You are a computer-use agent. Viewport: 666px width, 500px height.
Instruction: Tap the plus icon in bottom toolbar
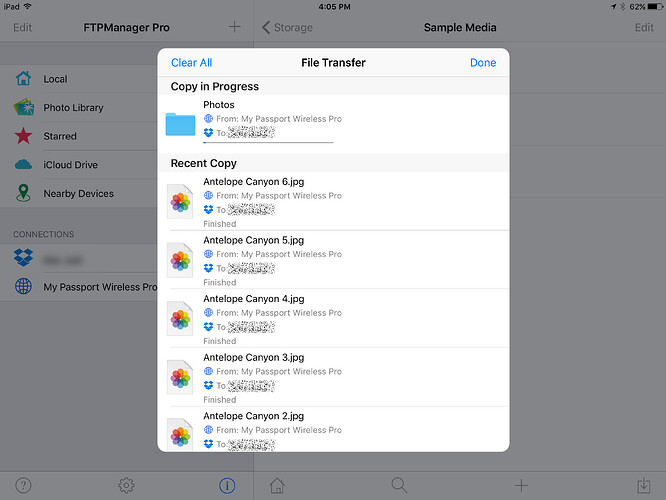point(521,485)
